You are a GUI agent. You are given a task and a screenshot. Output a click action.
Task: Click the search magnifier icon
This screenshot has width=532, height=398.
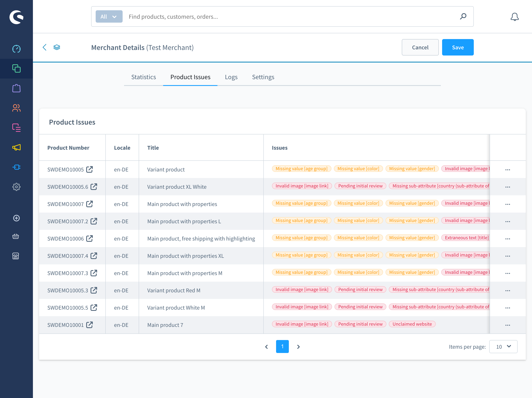click(x=463, y=16)
